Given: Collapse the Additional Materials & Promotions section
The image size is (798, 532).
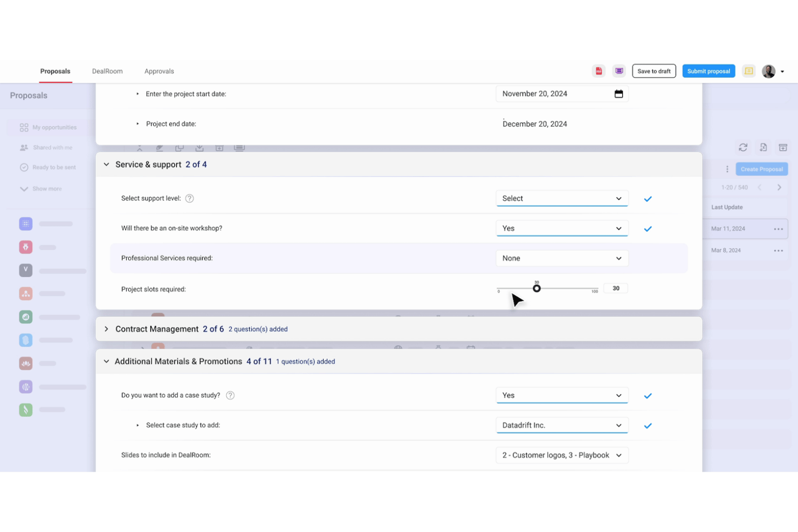Looking at the screenshot, I should 106,361.
